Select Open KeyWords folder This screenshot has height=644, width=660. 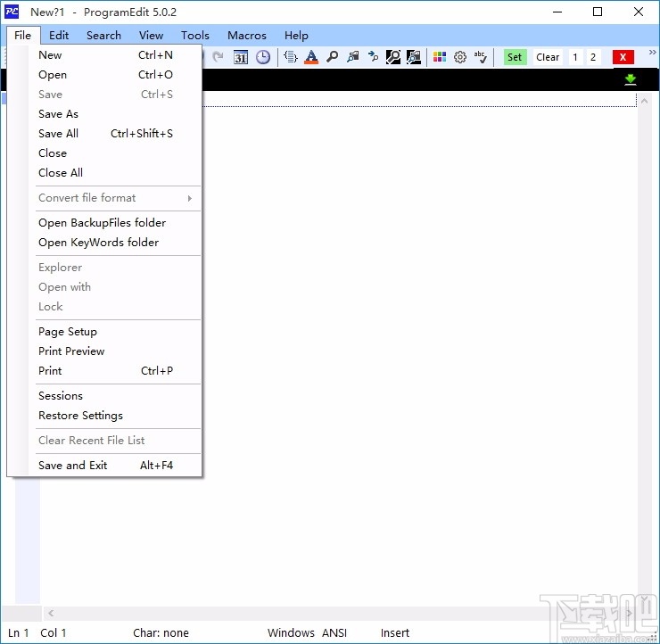click(104, 243)
